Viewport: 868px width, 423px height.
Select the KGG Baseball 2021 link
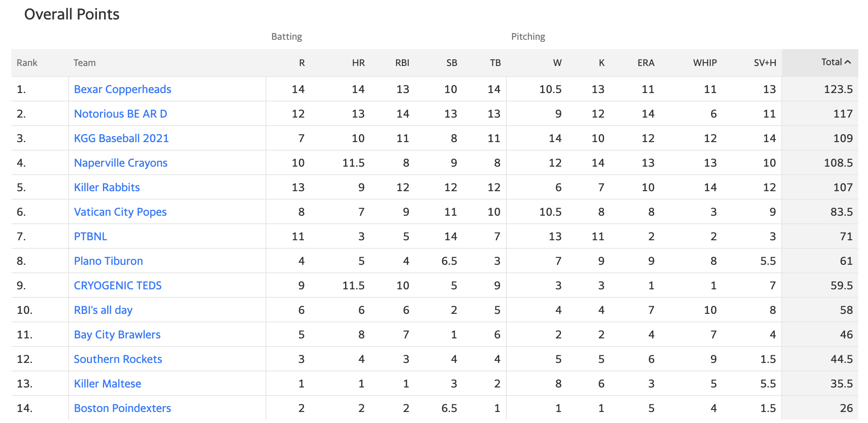[x=121, y=138]
